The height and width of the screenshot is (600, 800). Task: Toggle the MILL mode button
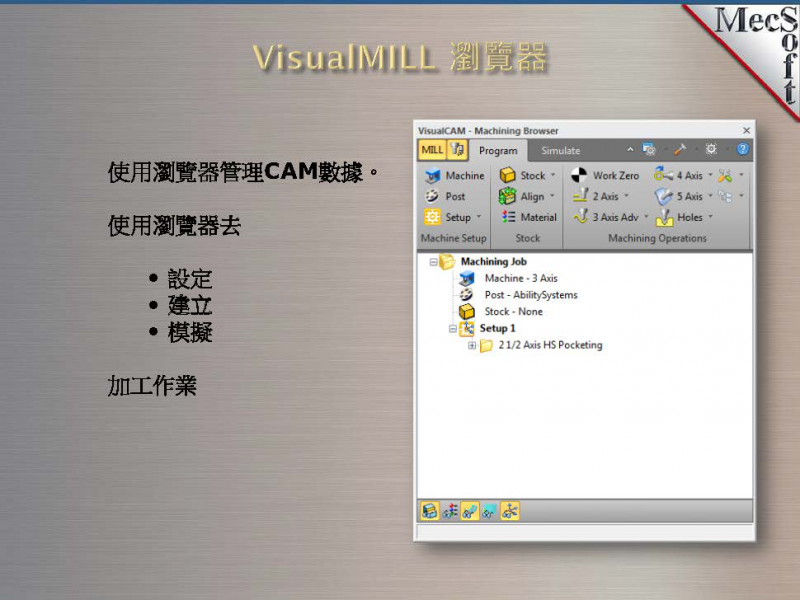431,150
